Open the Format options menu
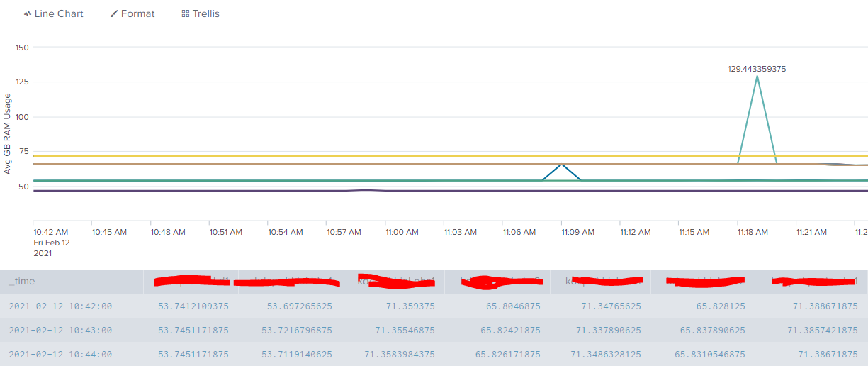The height and width of the screenshot is (366, 868). 133,13
